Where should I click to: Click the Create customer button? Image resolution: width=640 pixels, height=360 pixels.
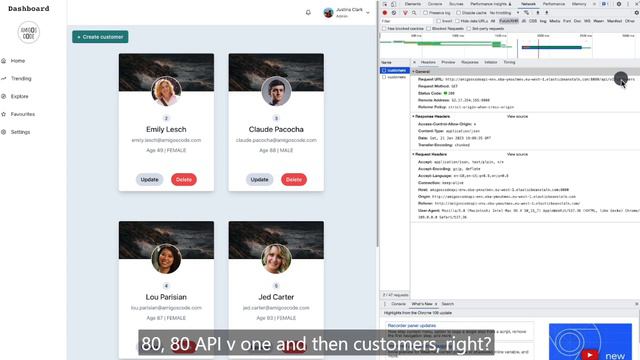pyautogui.click(x=100, y=37)
